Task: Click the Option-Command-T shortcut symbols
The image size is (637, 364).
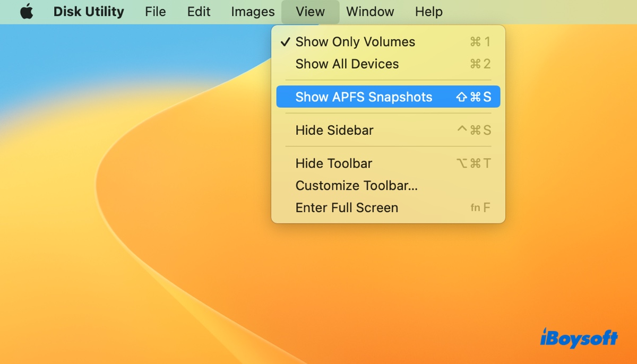Action: click(474, 163)
